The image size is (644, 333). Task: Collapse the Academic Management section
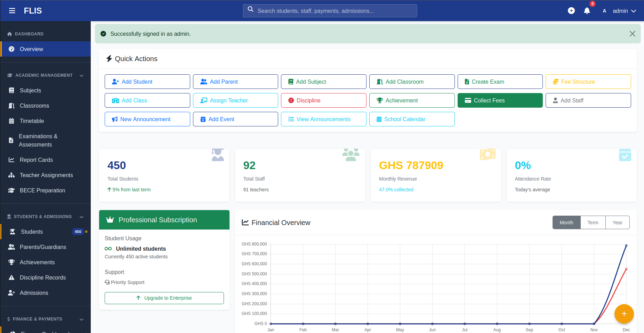pos(81,75)
